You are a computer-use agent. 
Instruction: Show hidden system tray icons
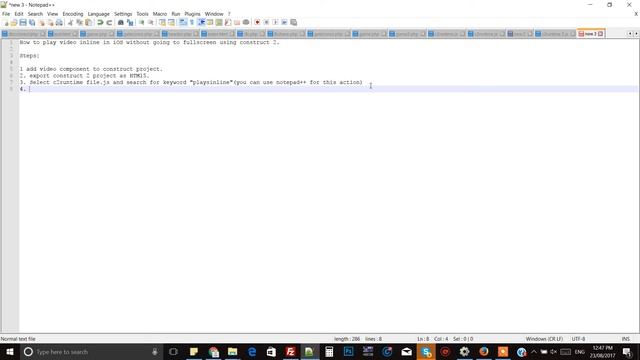[533, 351]
